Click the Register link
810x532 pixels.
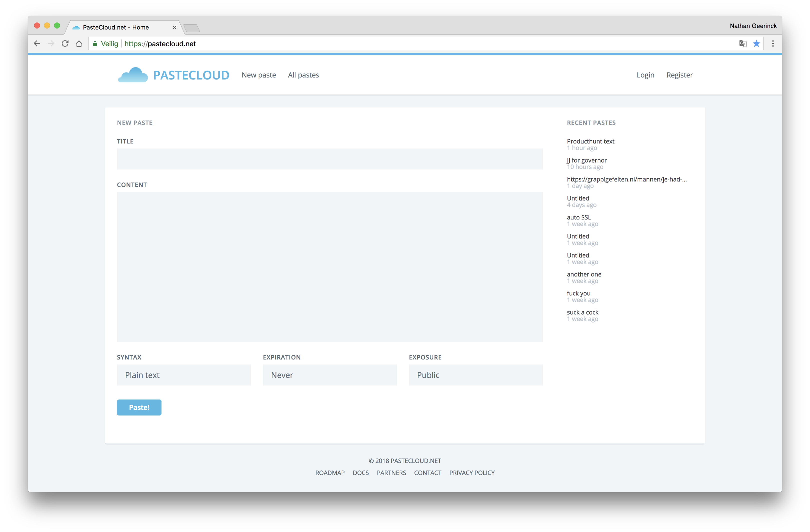coord(679,75)
